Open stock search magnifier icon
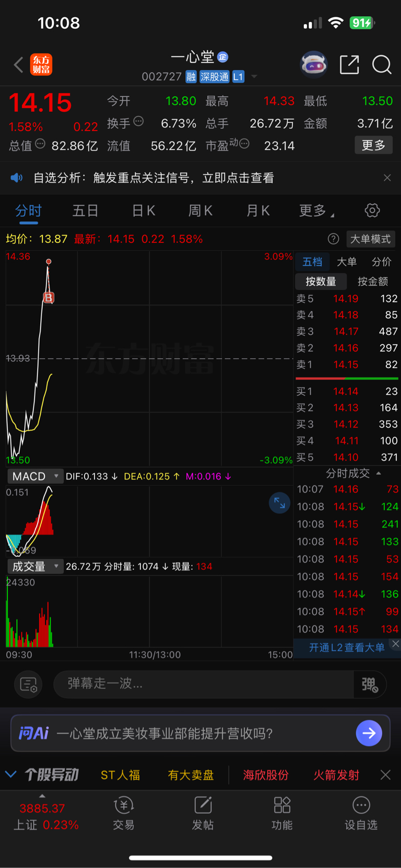Image resolution: width=401 pixels, height=868 pixels. (382, 65)
